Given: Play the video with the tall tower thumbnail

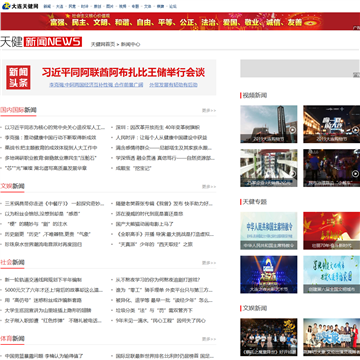Looking at the screenshot, I should [x=269, y=124].
